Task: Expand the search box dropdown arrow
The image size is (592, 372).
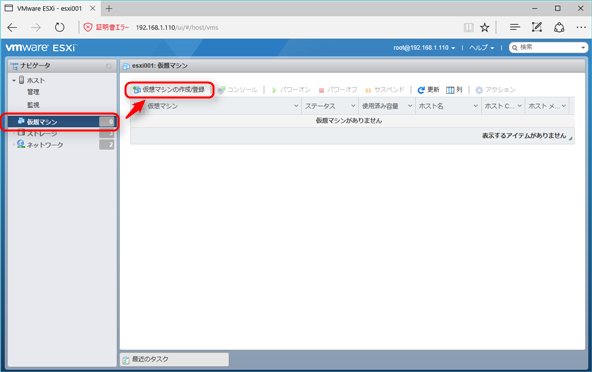Action: click(x=583, y=48)
